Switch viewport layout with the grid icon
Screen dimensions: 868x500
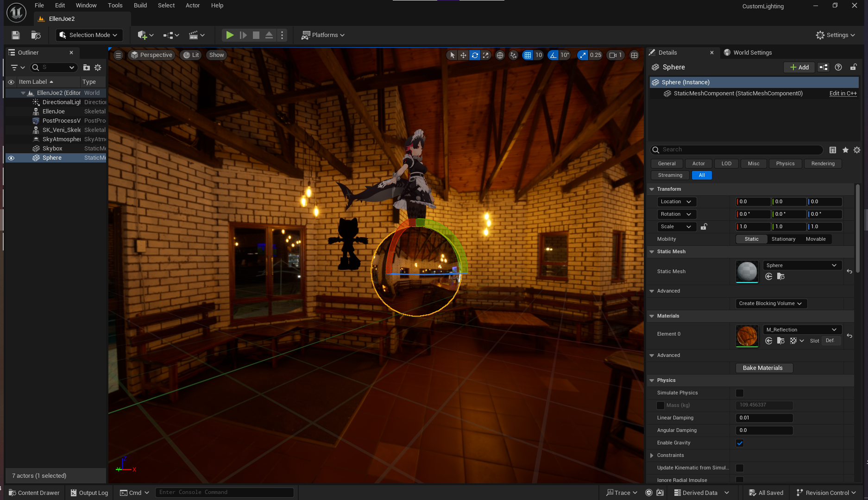(x=634, y=55)
